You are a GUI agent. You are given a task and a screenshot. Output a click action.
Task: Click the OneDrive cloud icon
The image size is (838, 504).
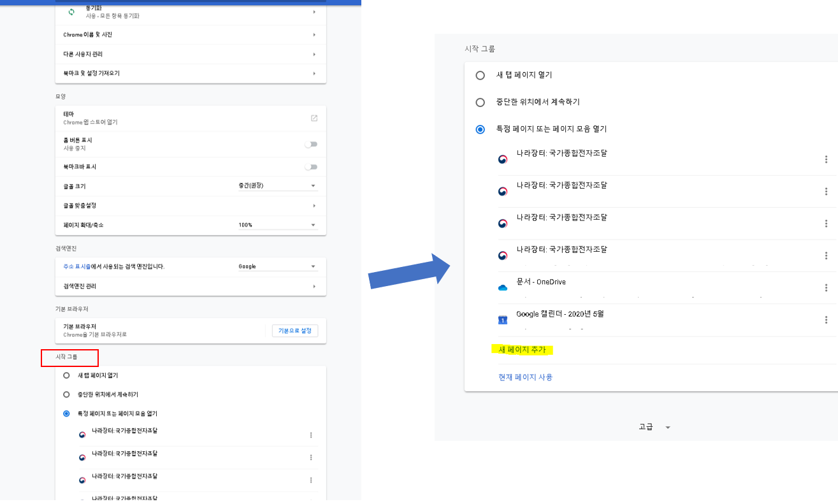point(503,288)
